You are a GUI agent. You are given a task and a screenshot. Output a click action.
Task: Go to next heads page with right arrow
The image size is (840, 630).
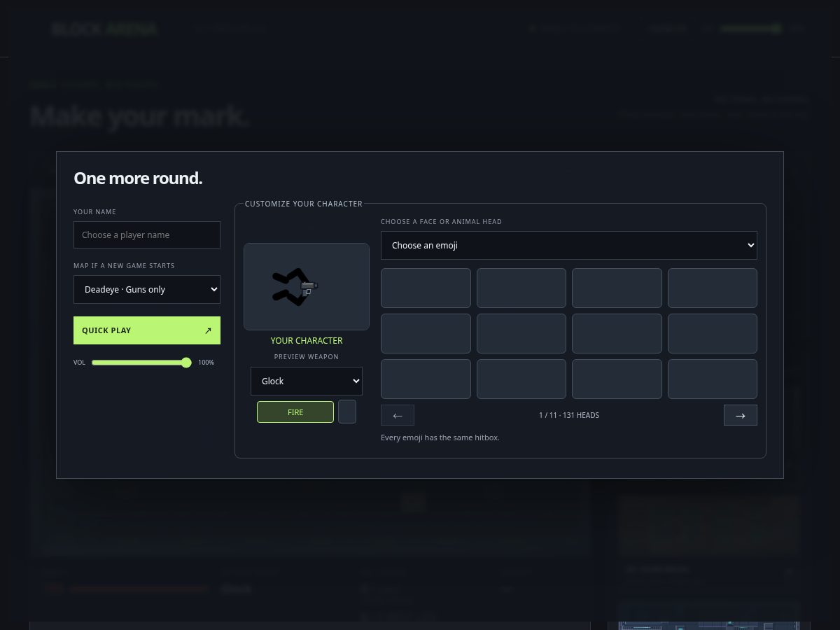[x=741, y=415]
